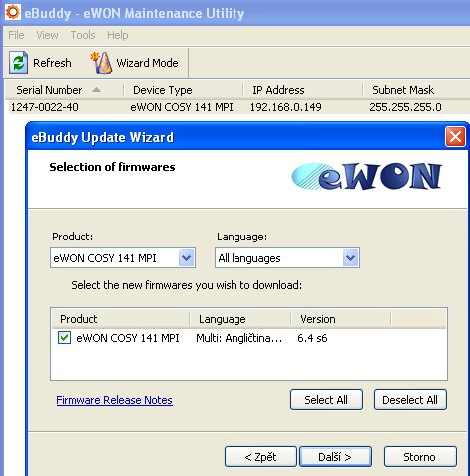This screenshot has width=470, height=476.
Task: Sort by the Serial Number sort arrow
Action: pos(96,90)
